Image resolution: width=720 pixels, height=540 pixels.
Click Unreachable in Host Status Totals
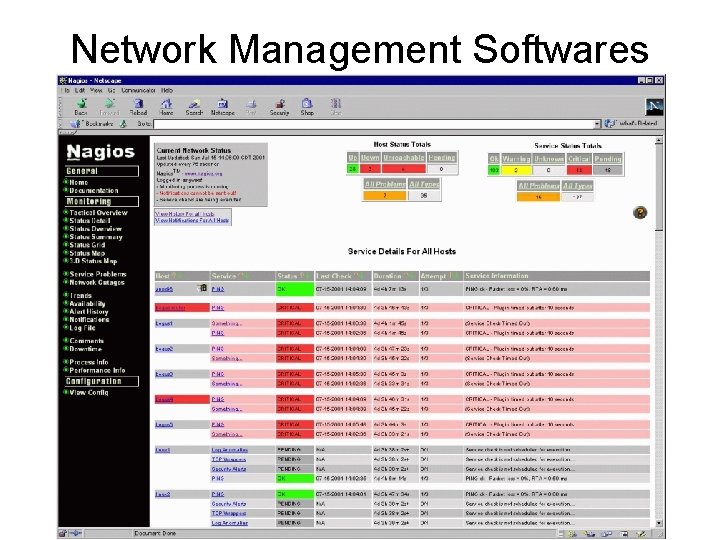click(x=404, y=158)
